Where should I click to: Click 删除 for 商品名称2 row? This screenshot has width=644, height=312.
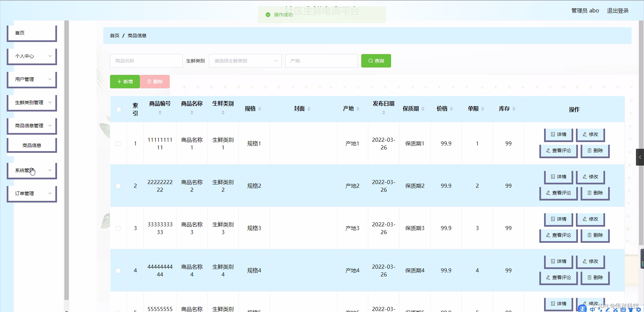[595, 193]
